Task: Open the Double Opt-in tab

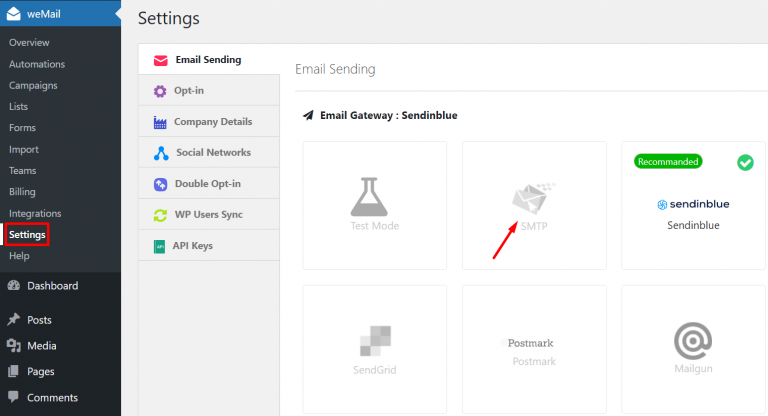Action: pyautogui.click(x=207, y=184)
